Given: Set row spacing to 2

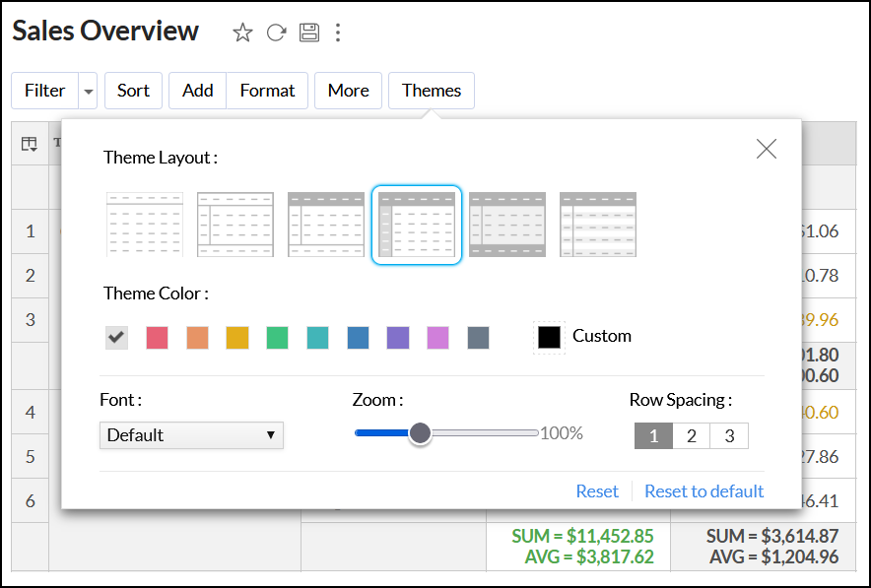Looking at the screenshot, I should tap(692, 435).
